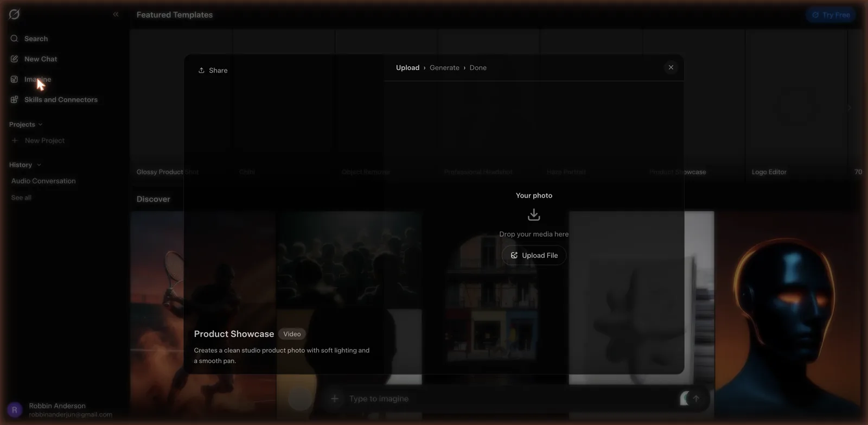Click the Share button in dialog

tap(213, 70)
